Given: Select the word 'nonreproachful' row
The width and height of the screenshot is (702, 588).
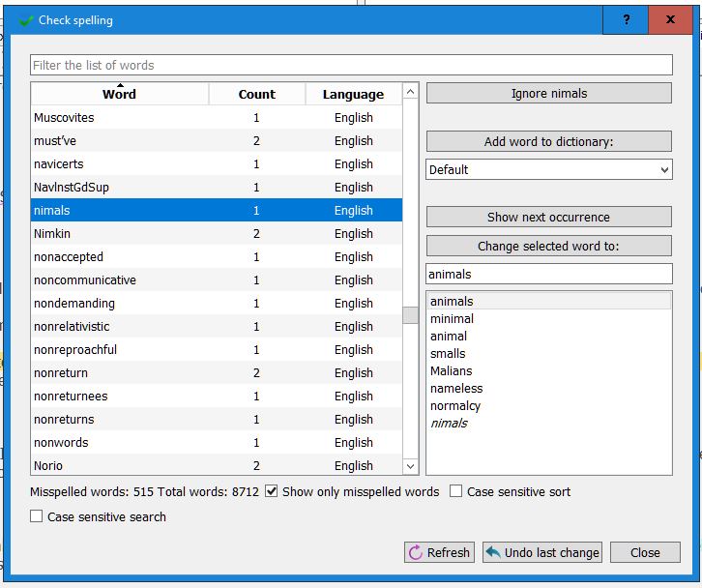Looking at the screenshot, I should click(x=217, y=350).
